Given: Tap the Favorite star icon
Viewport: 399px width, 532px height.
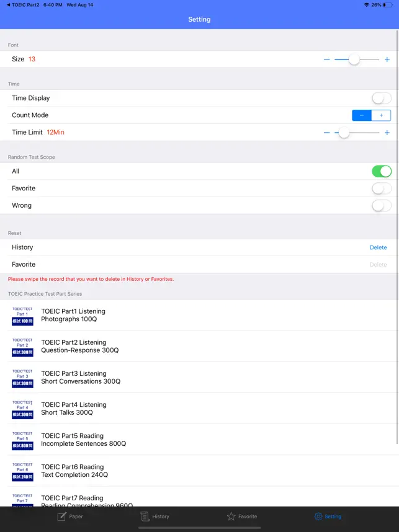Looking at the screenshot, I should pyautogui.click(x=231, y=516).
